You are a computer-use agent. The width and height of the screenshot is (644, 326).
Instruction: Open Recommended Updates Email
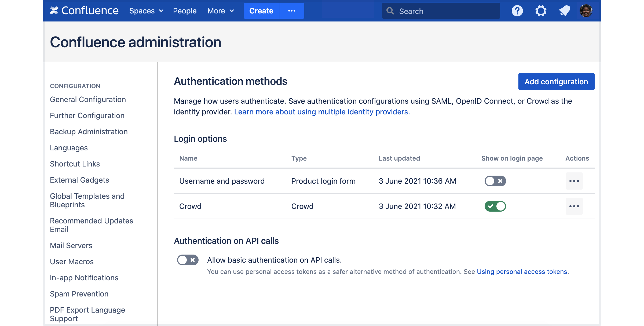(x=92, y=225)
